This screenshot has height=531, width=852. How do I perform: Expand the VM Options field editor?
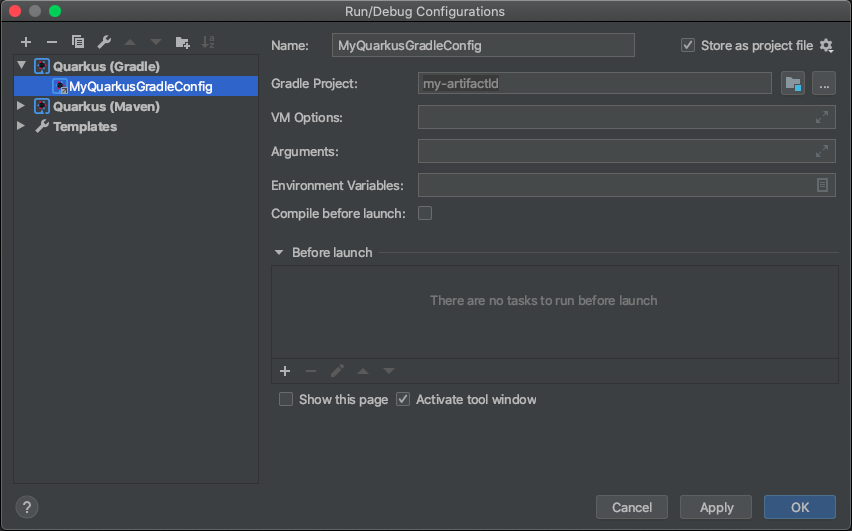[x=822, y=117]
